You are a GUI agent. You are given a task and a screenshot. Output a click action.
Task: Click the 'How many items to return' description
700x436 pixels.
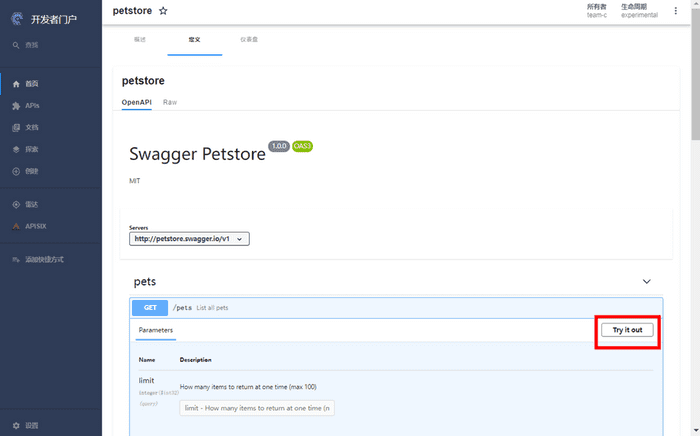pos(248,387)
